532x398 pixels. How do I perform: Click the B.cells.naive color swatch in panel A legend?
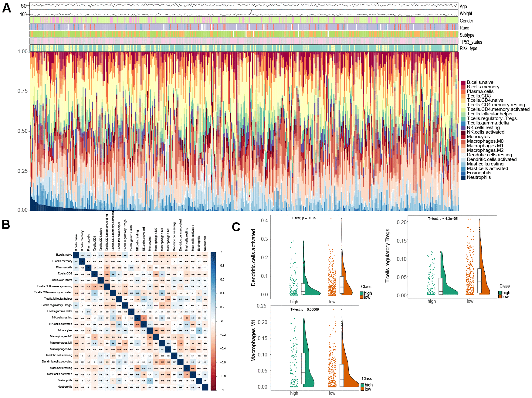463,83
